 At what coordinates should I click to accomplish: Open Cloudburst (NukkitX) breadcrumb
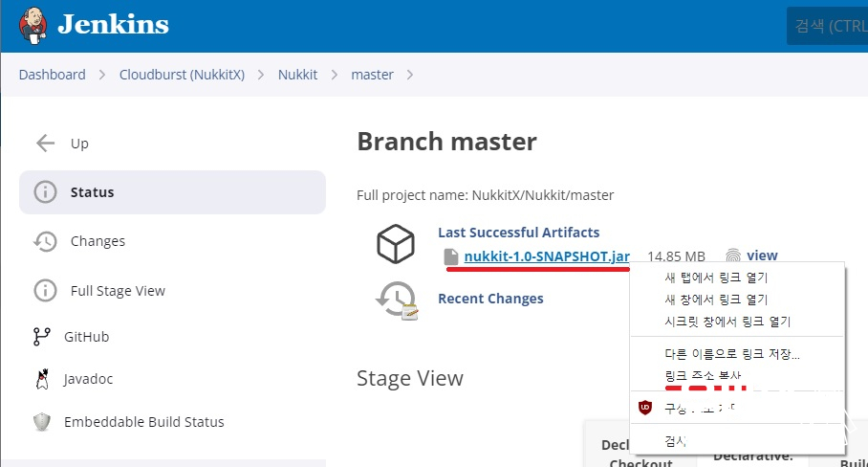point(183,75)
